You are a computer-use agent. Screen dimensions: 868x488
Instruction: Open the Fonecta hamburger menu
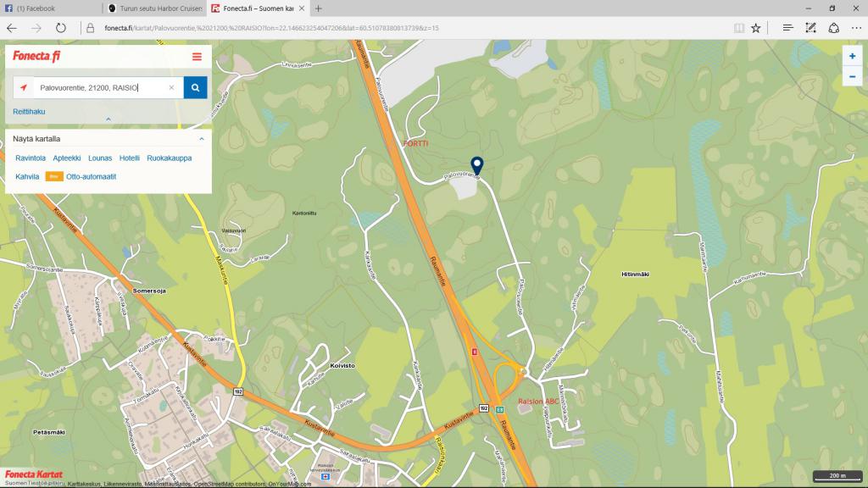197,57
